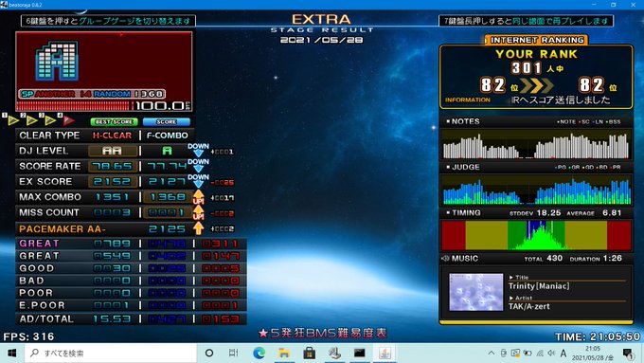The width and height of the screenshot is (644, 363).
Task: Click the orange arrow beside PACEMAKER AA-
Action: click(198, 228)
